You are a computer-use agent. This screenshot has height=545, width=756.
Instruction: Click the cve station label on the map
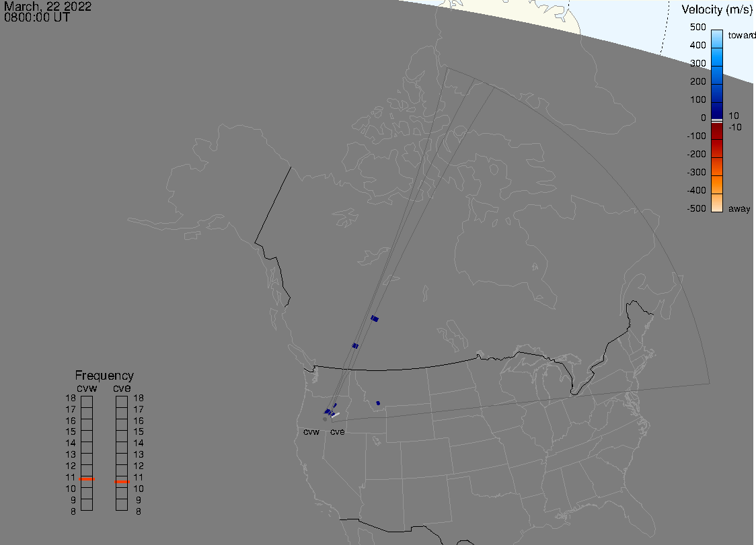pos(337,432)
